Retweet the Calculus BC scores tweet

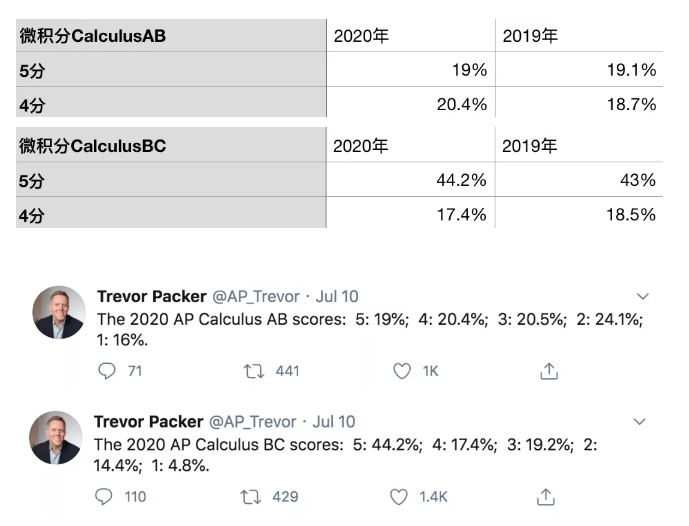coord(251,497)
